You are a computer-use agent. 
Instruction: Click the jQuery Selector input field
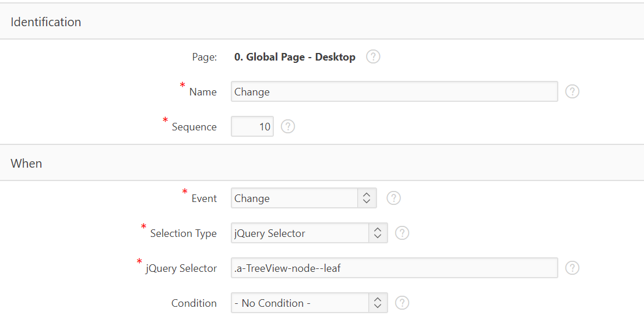click(395, 268)
